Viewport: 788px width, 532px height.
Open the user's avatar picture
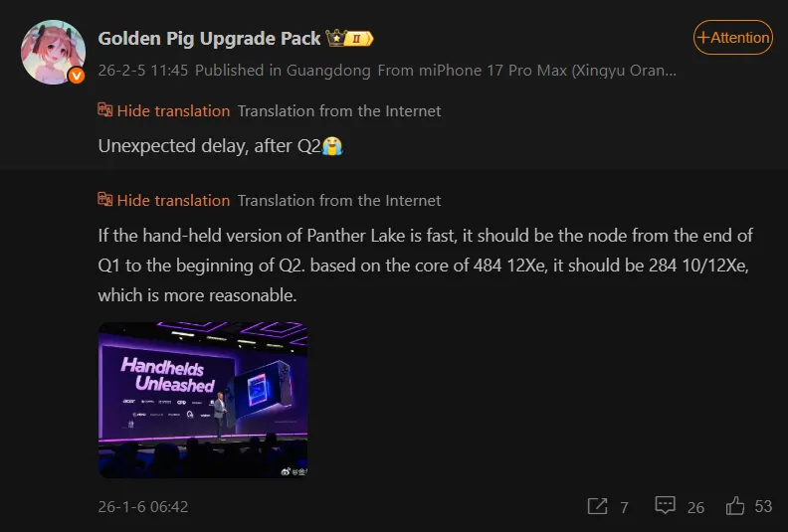coord(53,52)
